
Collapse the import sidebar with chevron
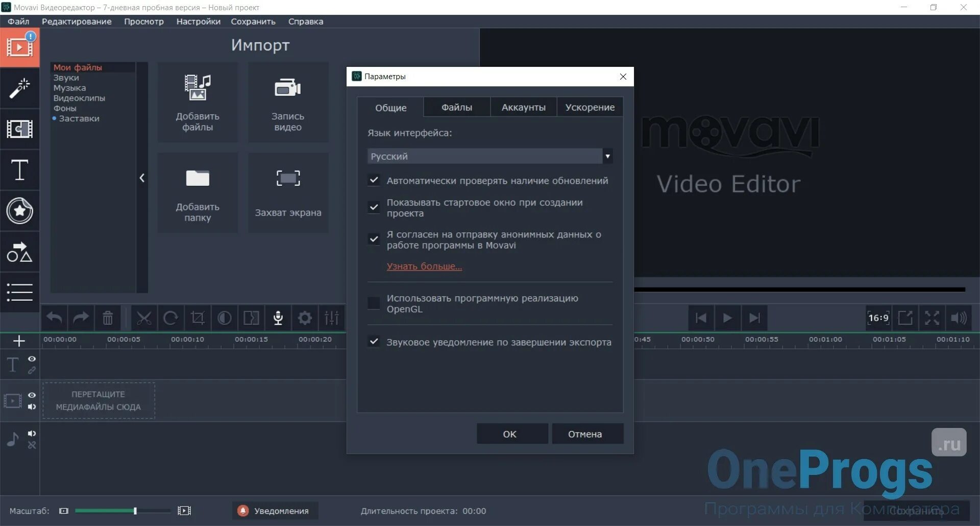pyautogui.click(x=142, y=178)
